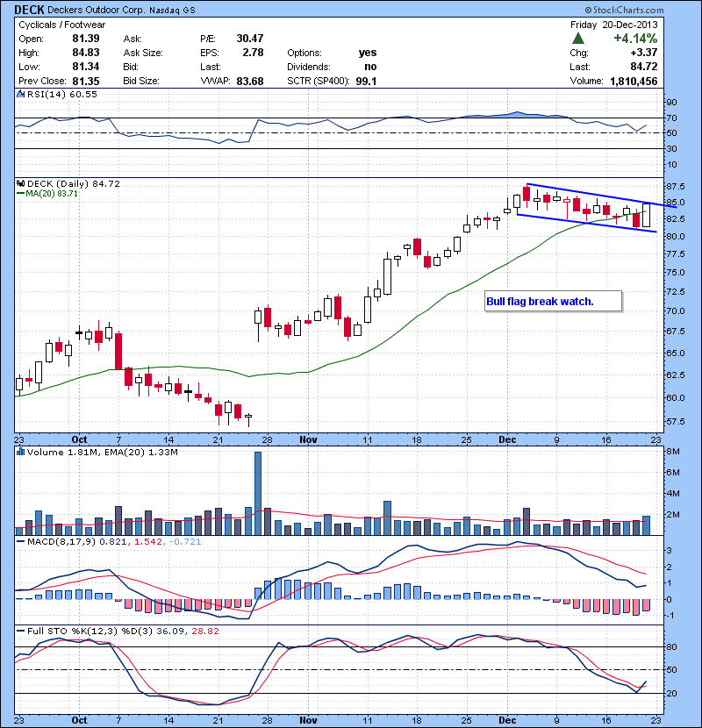Click the Dec label on bottom date axis
This screenshot has height=728, width=702.
click(507, 720)
